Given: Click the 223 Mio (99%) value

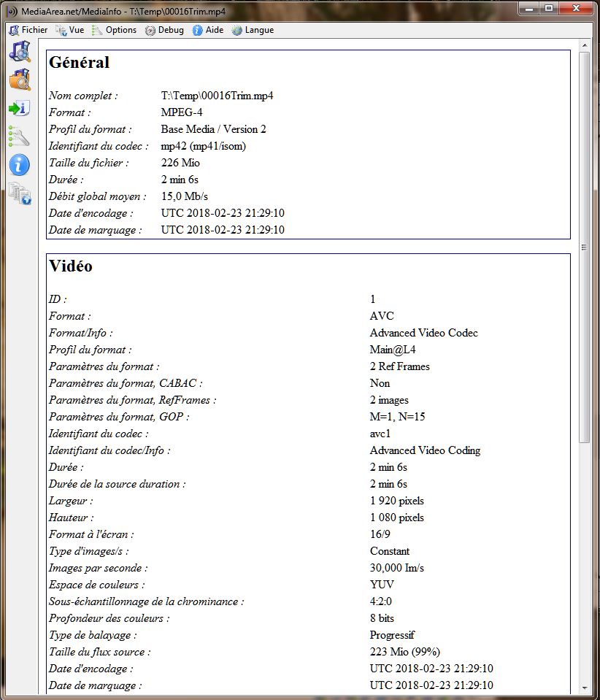Looking at the screenshot, I should tap(405, 652).
